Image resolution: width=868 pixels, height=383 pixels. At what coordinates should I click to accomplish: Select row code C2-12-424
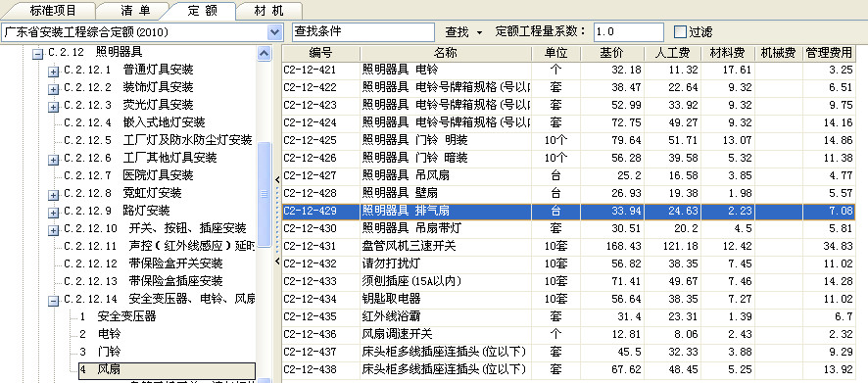click(310, 122)
